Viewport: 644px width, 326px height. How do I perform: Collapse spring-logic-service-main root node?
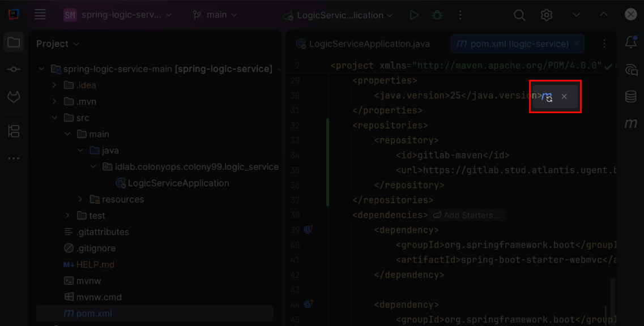click(41, 69)
